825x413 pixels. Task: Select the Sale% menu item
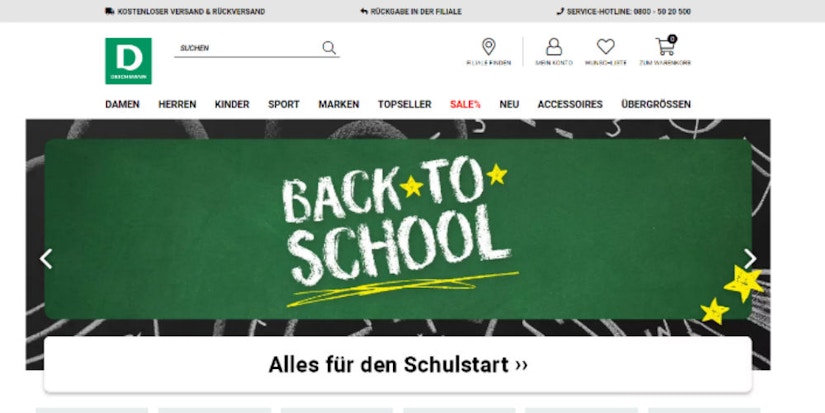[x=465, y=104]
